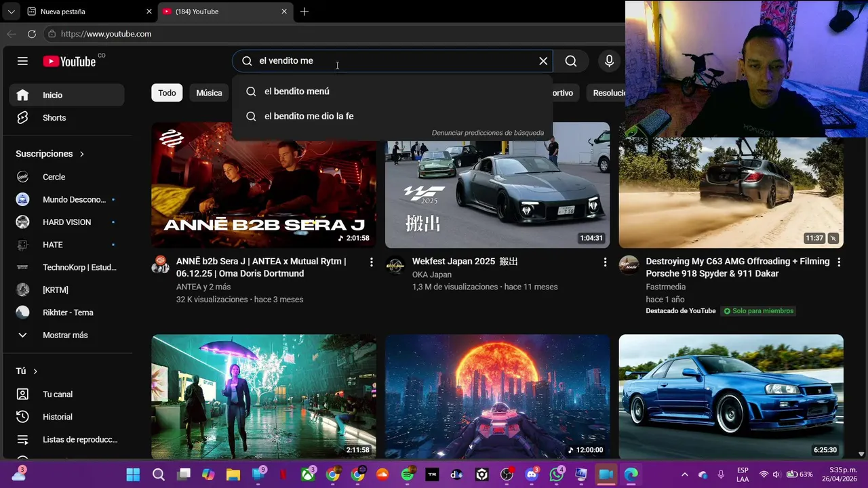Open the "OKA Japan" channel link
868x488 pixels.
tap(432, 274)
